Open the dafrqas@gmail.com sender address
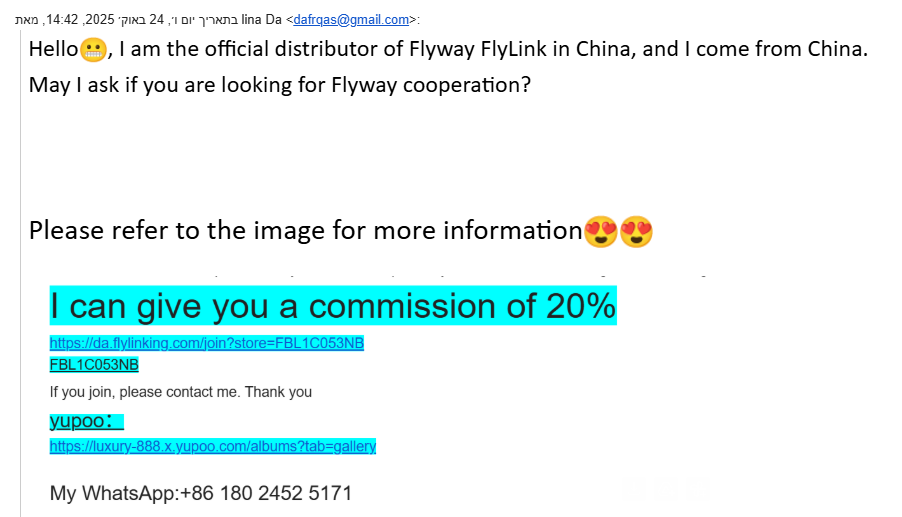This screenshot has width=902, height=517. tap(351, 19)
